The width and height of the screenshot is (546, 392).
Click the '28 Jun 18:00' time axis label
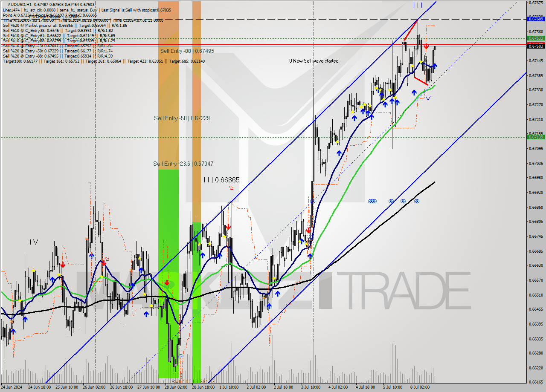click(x=203, y=387)
